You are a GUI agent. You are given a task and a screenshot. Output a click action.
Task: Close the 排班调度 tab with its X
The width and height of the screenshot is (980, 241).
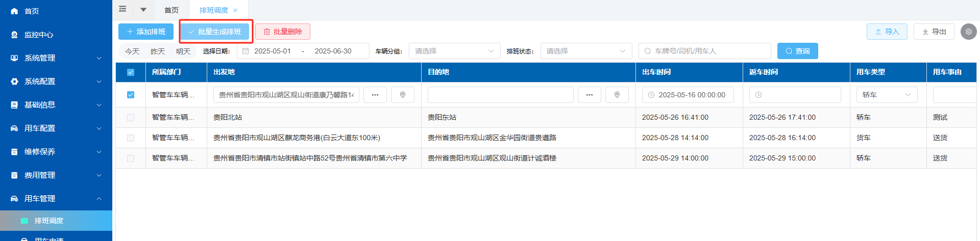[x=235, y=10]
